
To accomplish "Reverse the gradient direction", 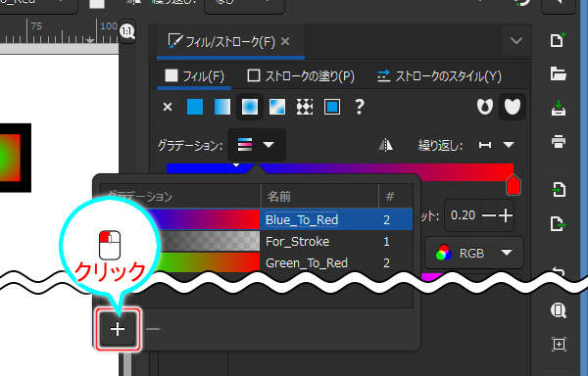I will tap(386, 145).
